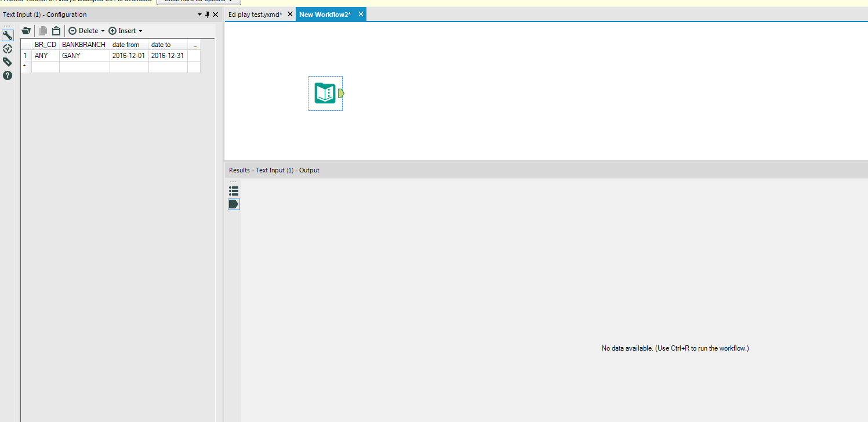Select the tag icon in the left sidebar

(x=8, y=62)
